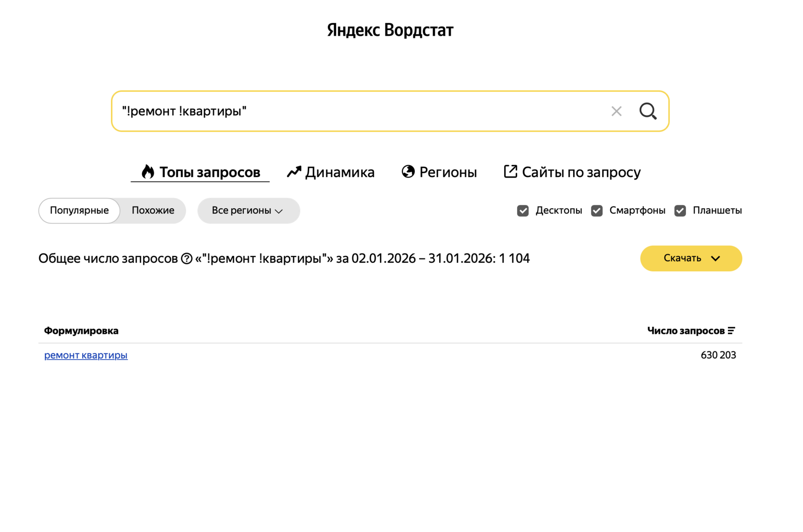Click the trend chart icon next to Динамика
803x532 pixels.
[294, 171]
